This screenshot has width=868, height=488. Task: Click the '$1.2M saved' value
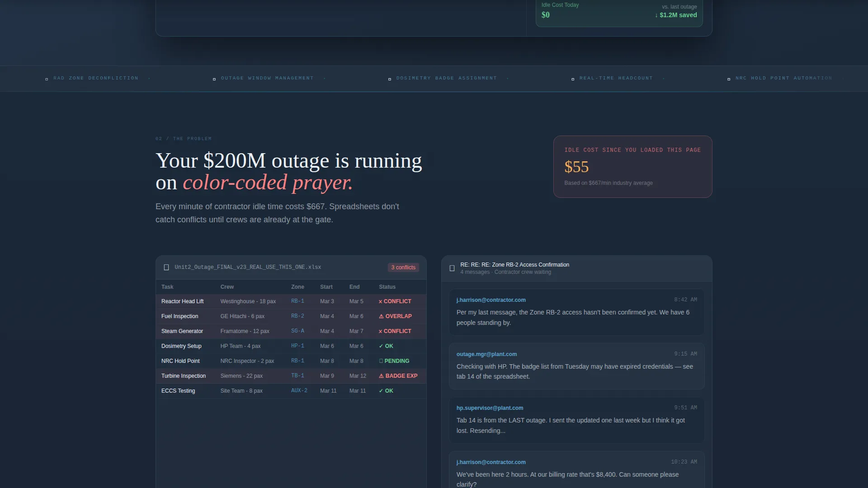click(676, 15)
